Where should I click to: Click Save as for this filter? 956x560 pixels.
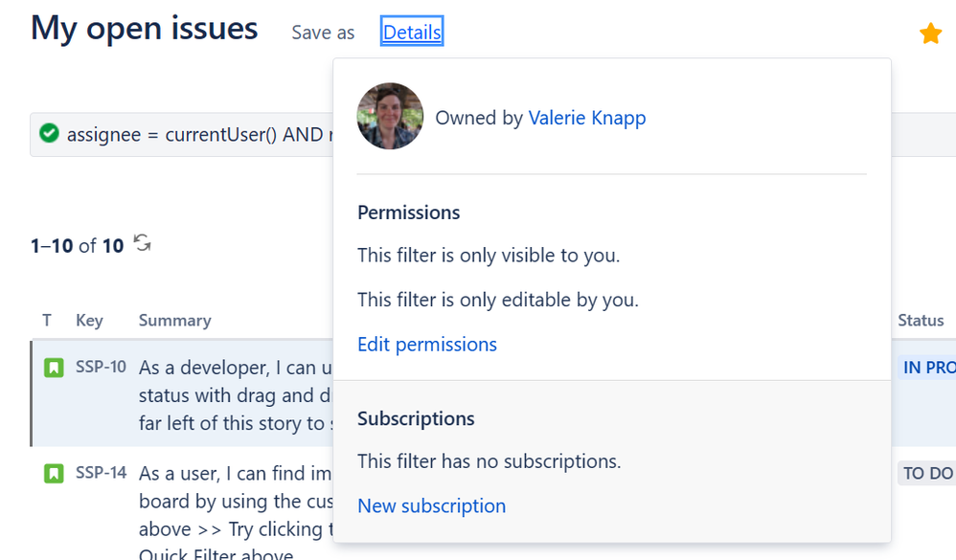click(323, 33)
